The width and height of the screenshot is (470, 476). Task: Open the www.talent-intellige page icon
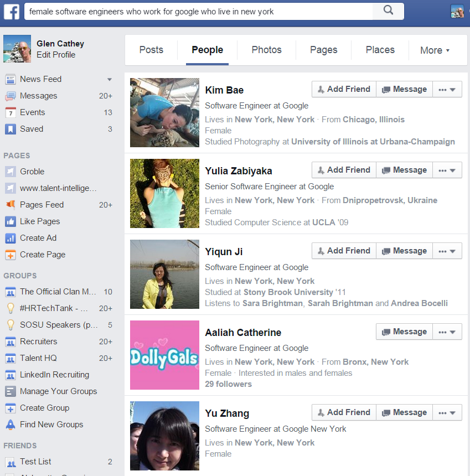11,188
